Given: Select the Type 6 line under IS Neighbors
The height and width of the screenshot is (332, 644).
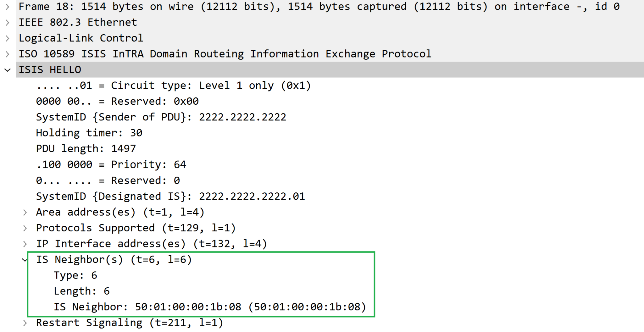Looking at the screenshot, I should coord(75,275).
